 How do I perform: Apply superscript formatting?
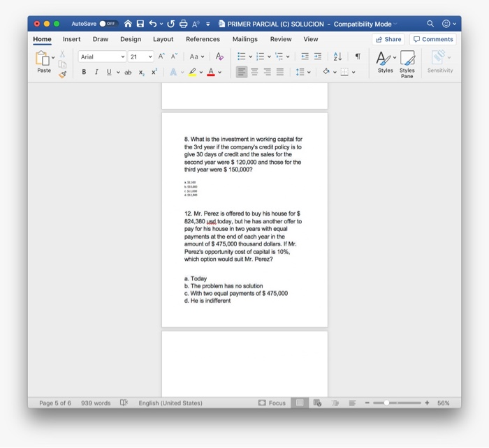tap(154, 72)
